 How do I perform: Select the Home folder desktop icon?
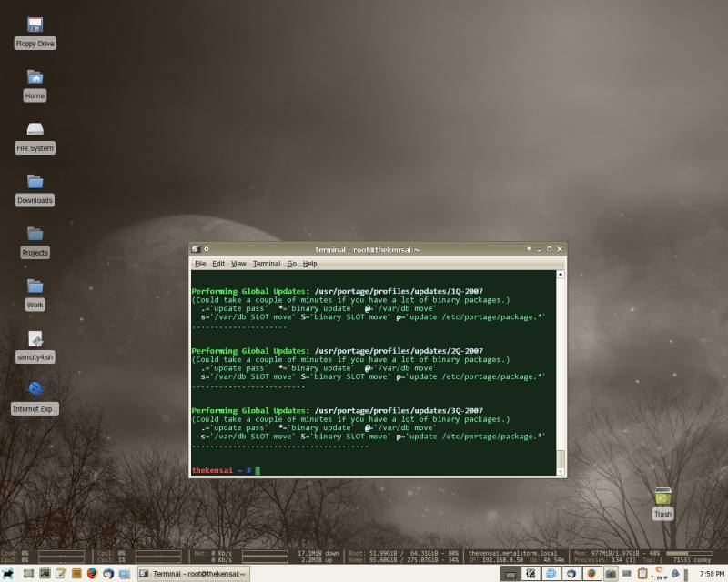click(35, 85)
